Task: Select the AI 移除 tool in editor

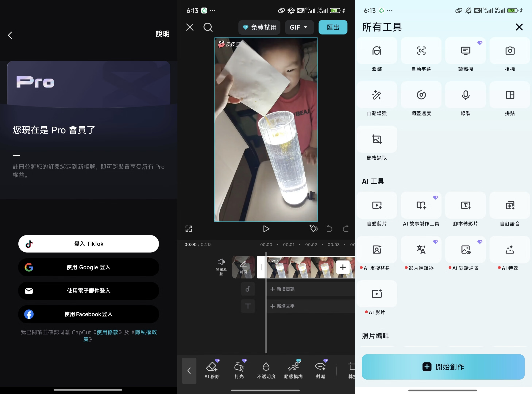Action: coord(212,369)
